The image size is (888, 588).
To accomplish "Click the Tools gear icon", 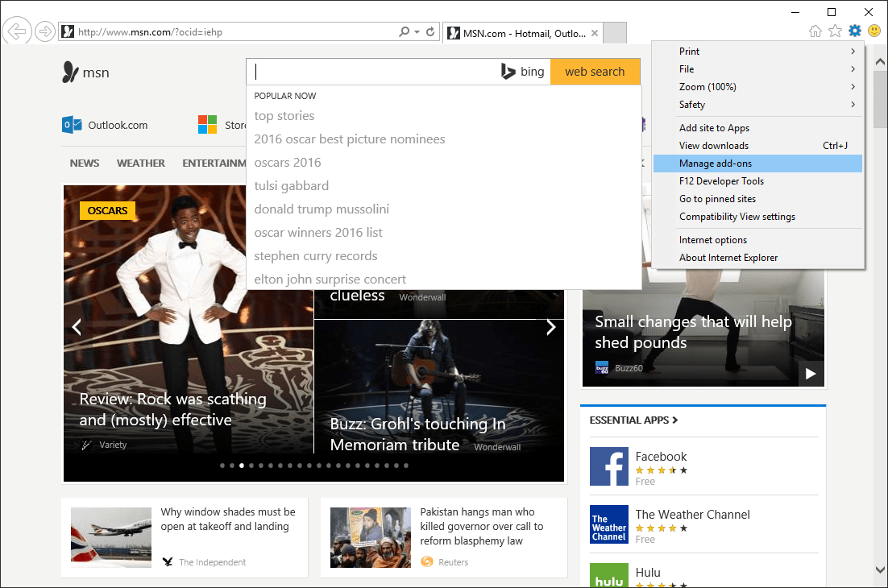I will pyautogui.click(x=855, y=31).
